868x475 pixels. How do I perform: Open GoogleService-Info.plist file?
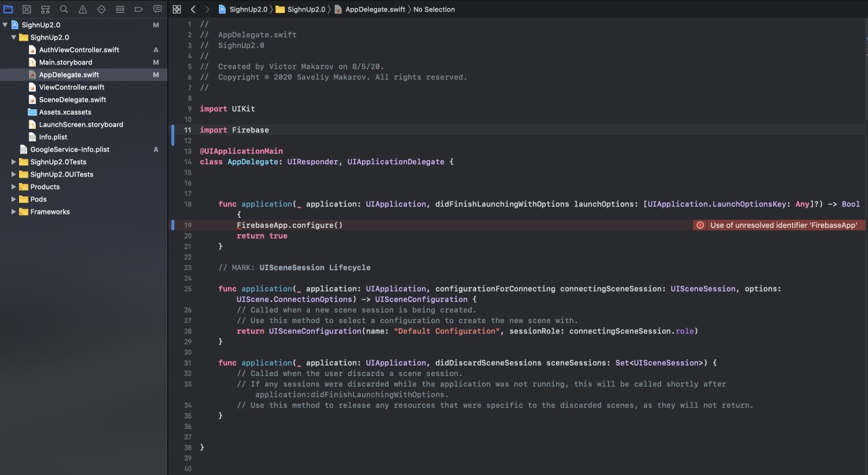tap(83, 149)
